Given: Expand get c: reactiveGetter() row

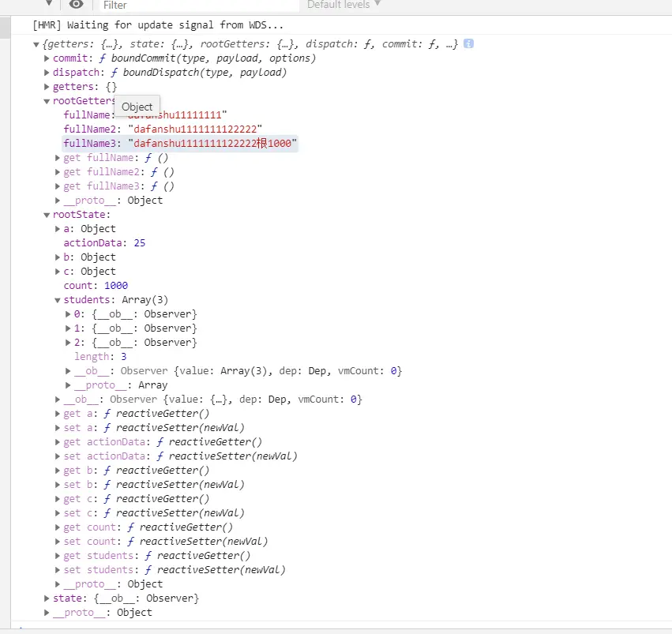Looking at the screenshot, I should [x=58, y=499].
